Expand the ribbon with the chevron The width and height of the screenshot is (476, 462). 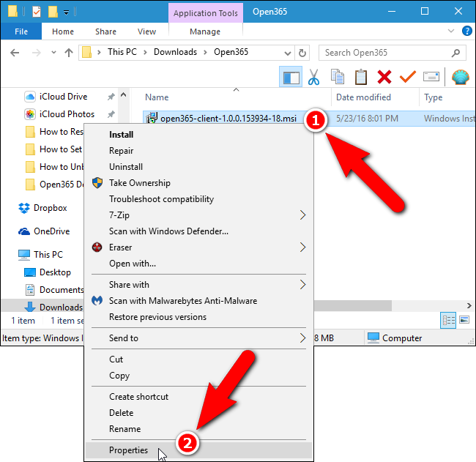451,31
